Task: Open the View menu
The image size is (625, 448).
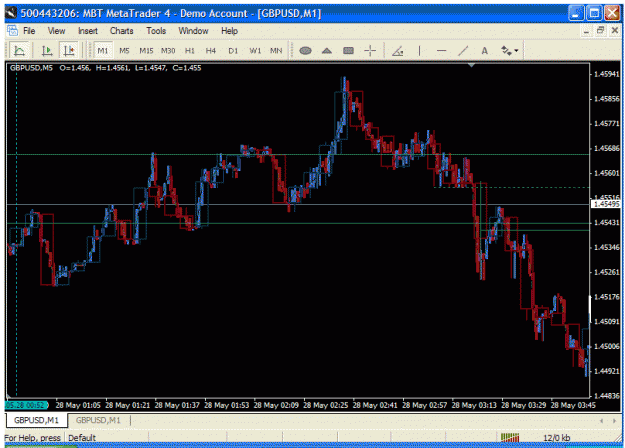Action: tap(56, 31)
